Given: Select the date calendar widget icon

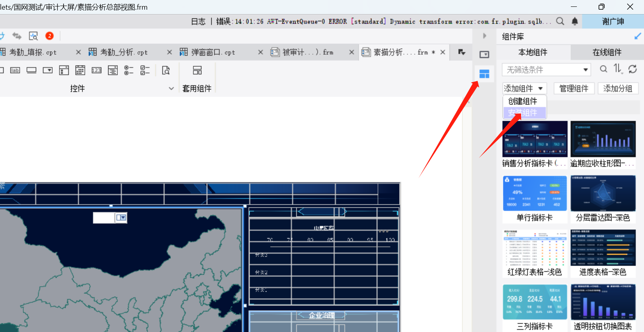Looking at the screenshot, I should tap(80, 70).
